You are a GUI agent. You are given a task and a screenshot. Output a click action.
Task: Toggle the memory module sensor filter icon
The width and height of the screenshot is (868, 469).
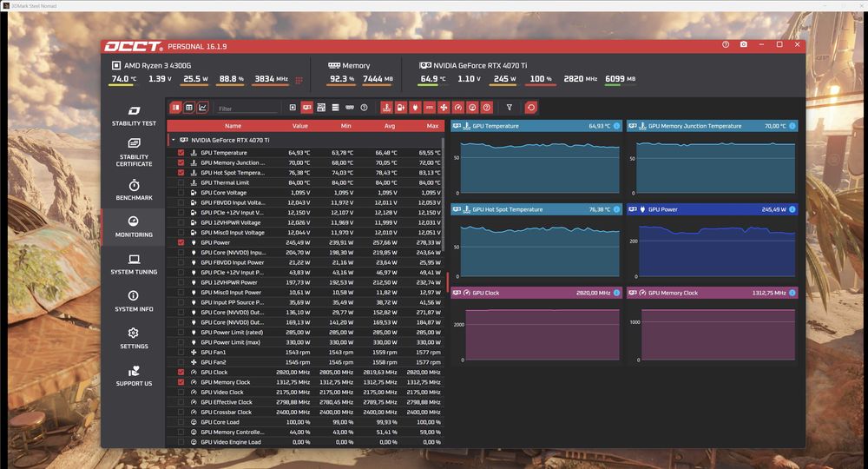350,108
